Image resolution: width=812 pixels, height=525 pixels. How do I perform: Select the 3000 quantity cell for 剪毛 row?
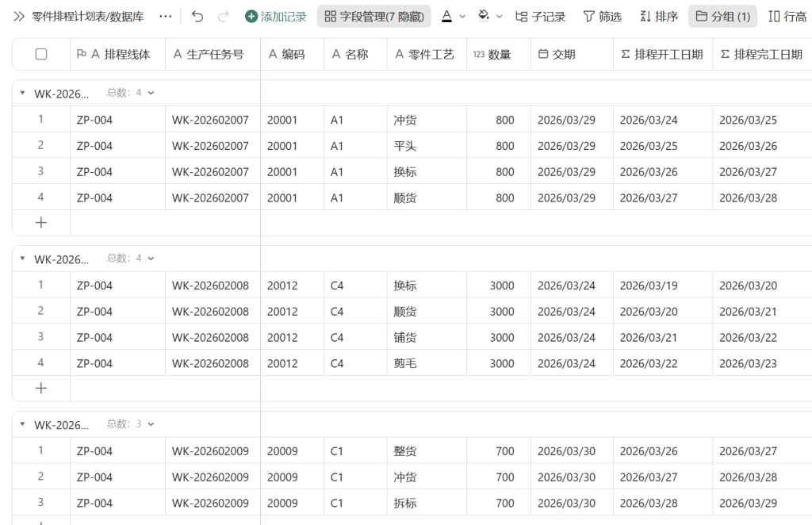coord(498,363)
